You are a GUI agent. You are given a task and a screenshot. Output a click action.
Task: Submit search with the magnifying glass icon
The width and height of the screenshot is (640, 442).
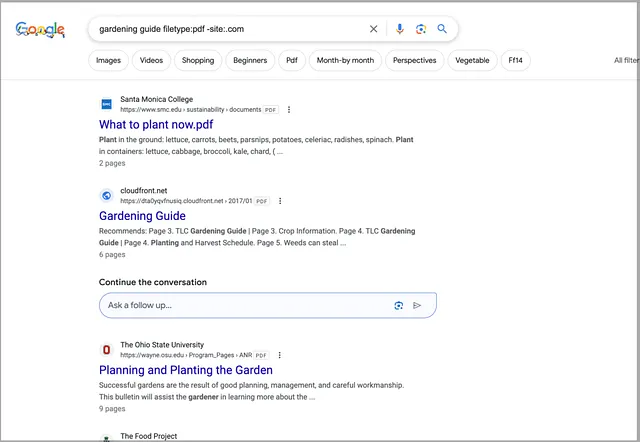click(442, 29)
